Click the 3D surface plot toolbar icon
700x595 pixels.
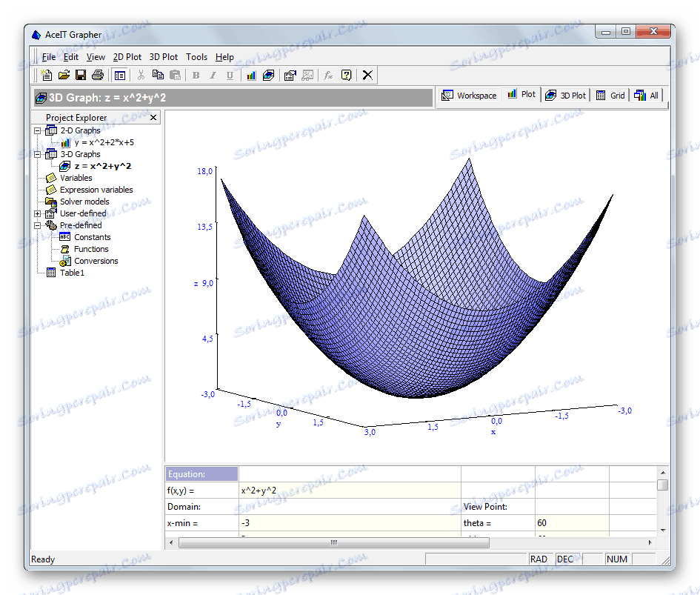268,75
